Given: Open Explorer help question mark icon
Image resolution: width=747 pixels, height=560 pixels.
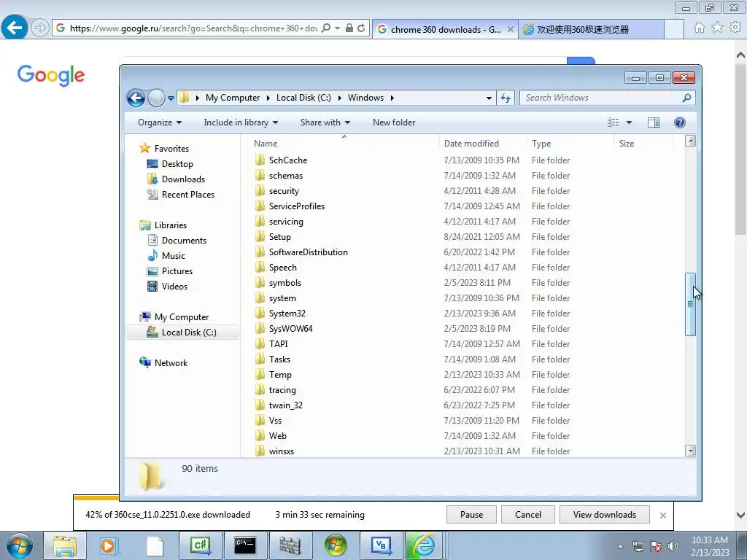Looking at the screenshot, I should (680, 122).
